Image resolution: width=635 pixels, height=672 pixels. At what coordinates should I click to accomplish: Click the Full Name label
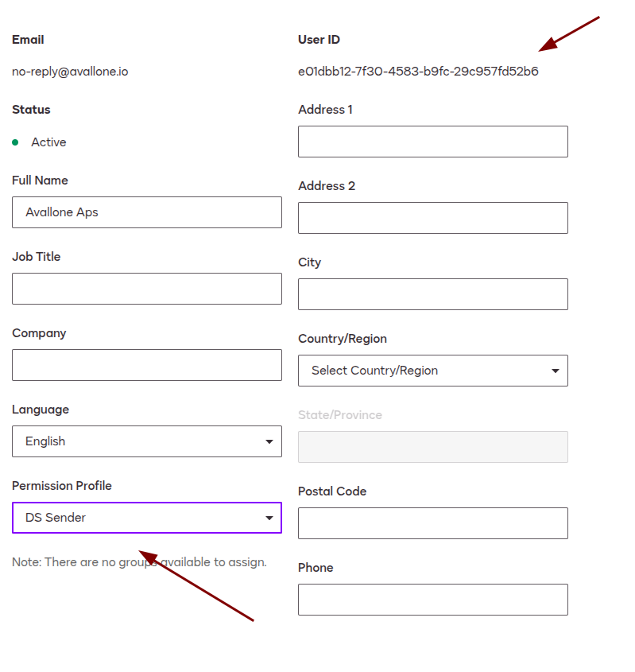point(40,180)
